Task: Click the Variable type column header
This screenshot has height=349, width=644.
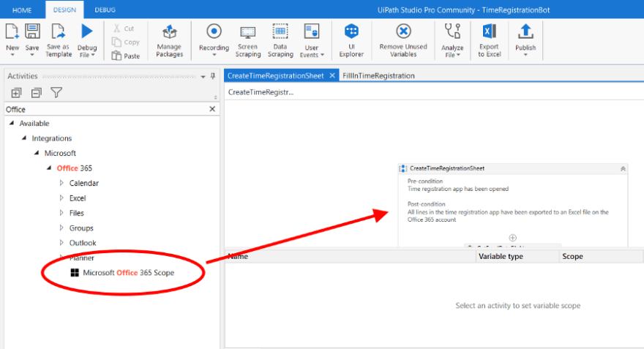Action: [x=517, y=257]
